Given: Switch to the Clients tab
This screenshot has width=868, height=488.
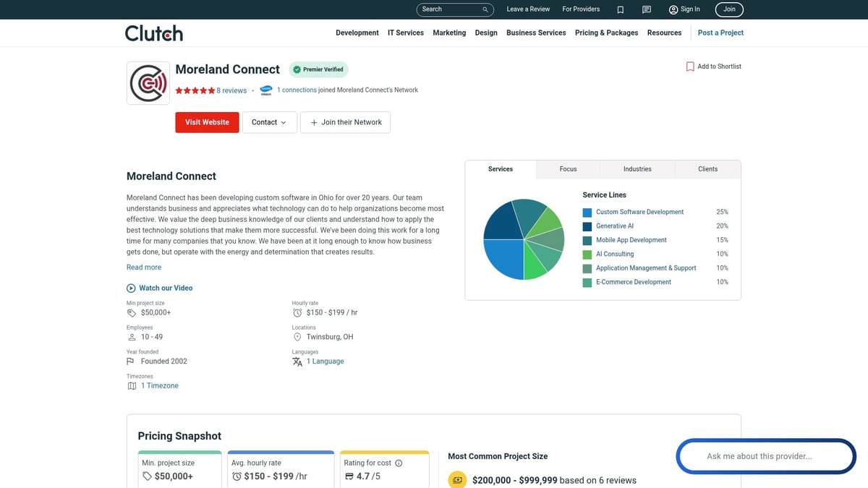Looking at the screenshot, I should coord(708,169).
